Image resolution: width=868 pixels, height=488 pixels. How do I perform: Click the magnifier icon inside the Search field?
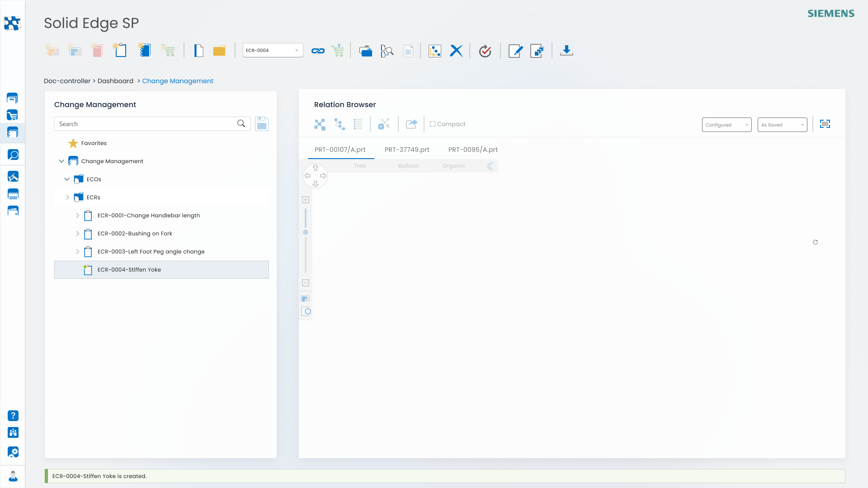pos(241,123)
